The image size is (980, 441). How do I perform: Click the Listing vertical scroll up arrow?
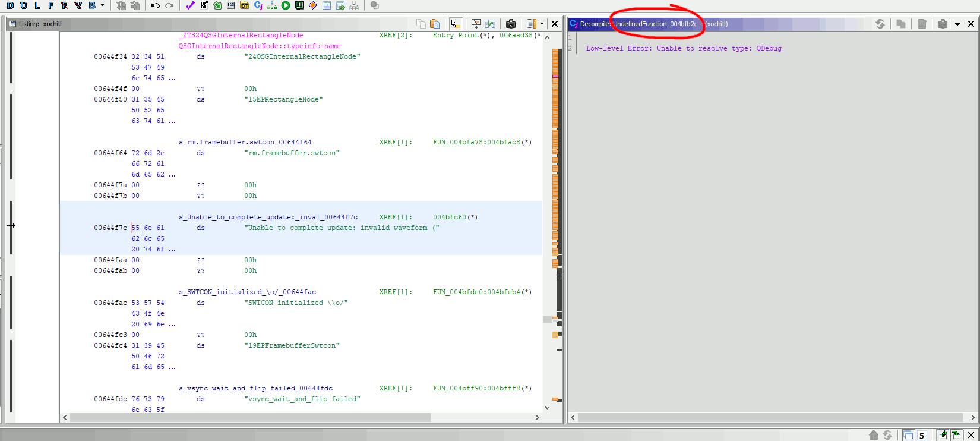pos(547,37)
